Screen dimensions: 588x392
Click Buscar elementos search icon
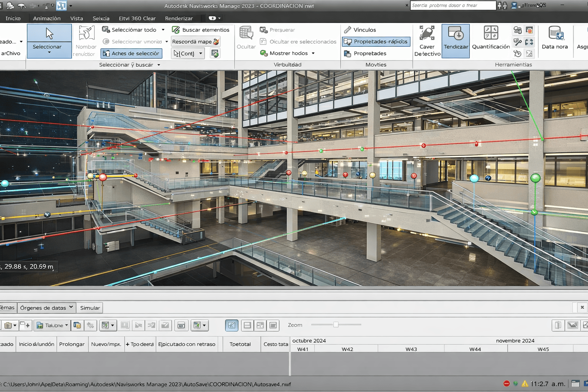[x=176, y=30]
